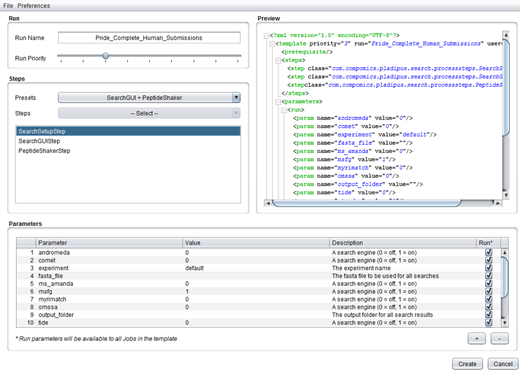Open the File menu
This screenshot has width=520, height=370.
coord(8,6)
